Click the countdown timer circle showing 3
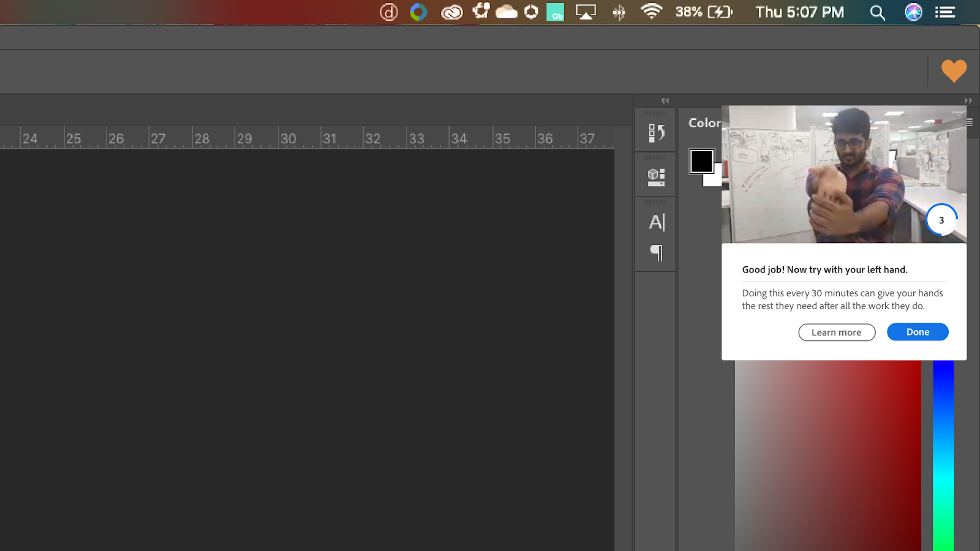Viewport: 980px width, 551px height. tap(941, 220)
